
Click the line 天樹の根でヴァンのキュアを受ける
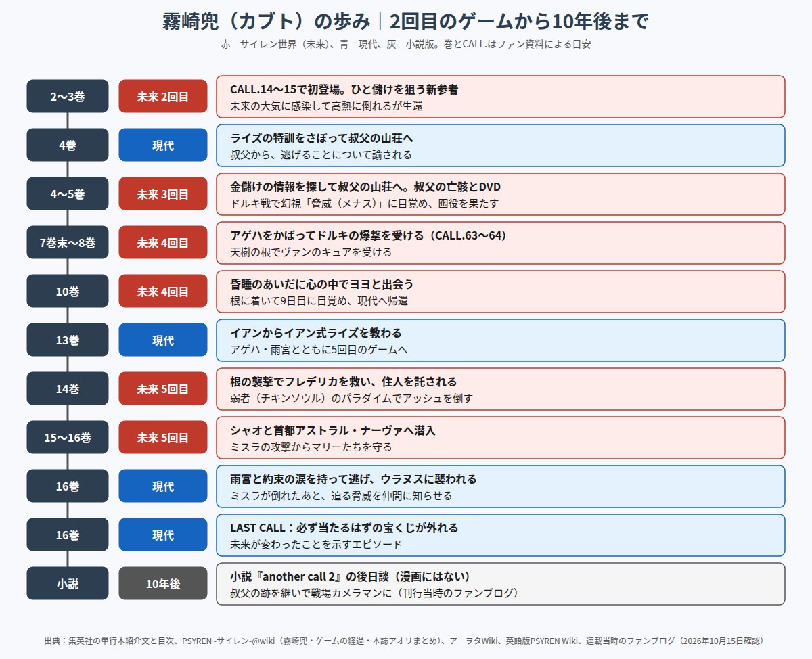pos(311,252)
